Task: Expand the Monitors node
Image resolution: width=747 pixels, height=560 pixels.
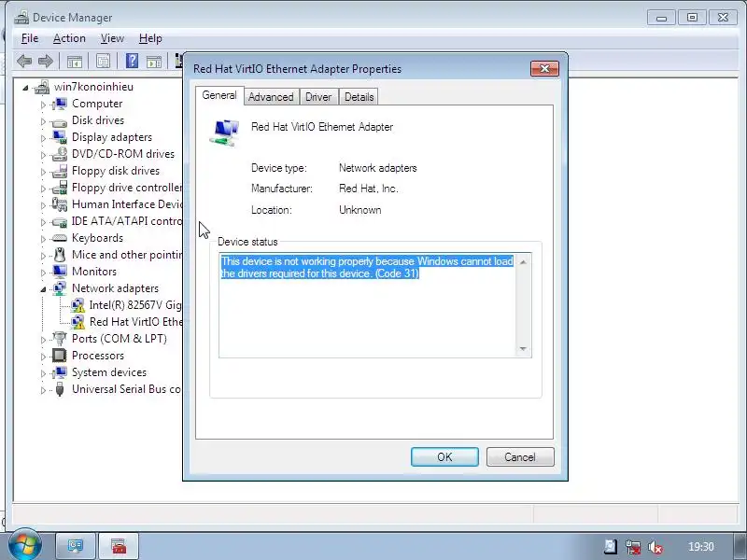Action: click(x=43, y=273)
